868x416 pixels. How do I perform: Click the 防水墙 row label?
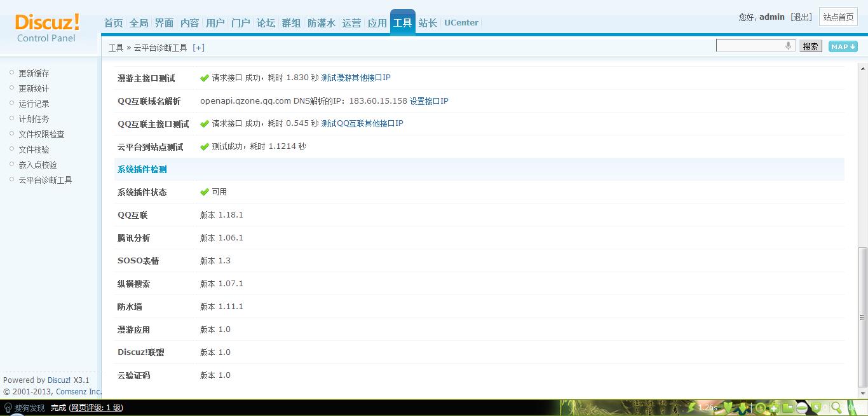[130, 307]
